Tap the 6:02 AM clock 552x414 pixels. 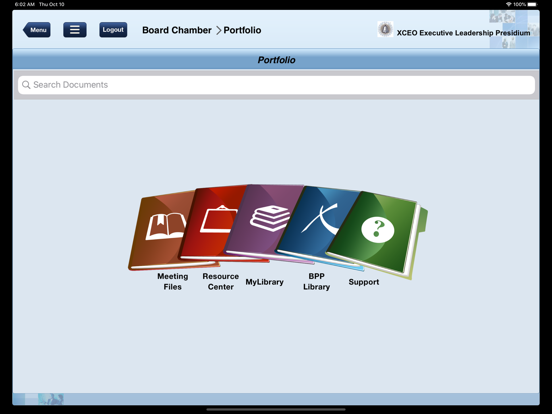pos(25,4)
